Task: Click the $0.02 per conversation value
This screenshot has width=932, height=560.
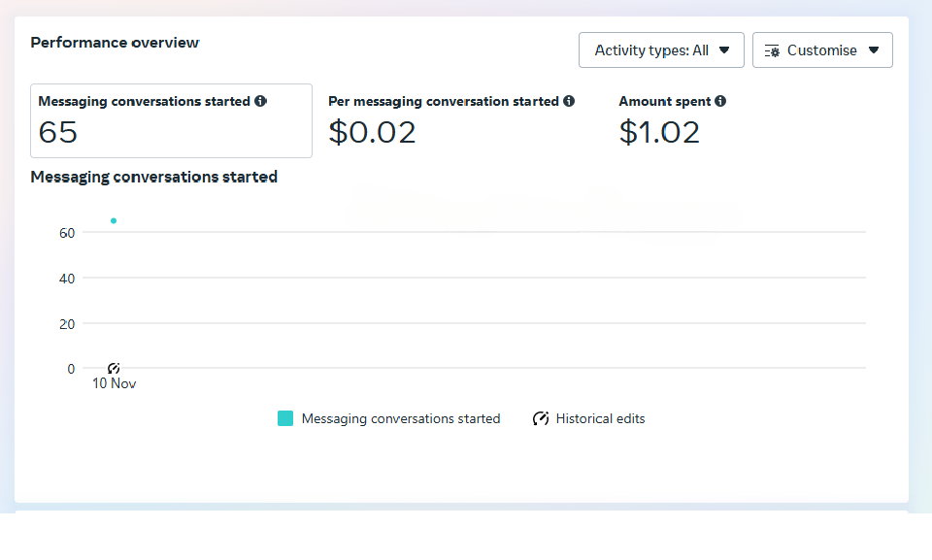Action: [372, 132]
